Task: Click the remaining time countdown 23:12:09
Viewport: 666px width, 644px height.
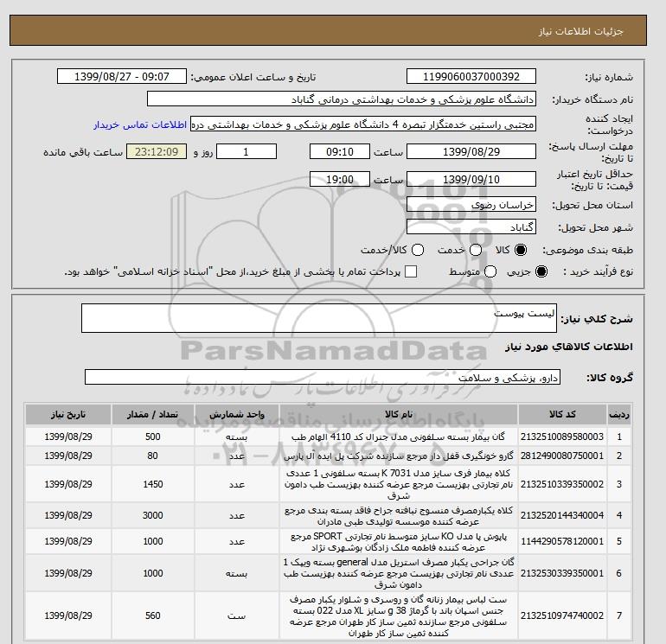Action: click(157, 151)
